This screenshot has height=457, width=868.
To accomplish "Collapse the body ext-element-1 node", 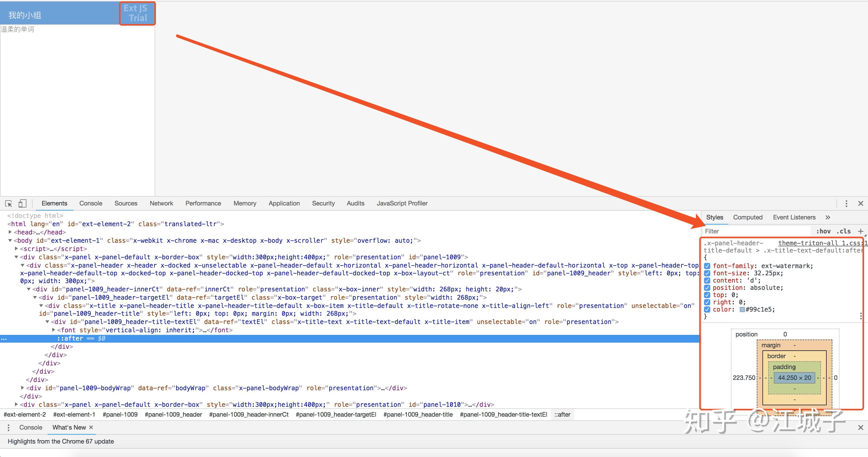I will pos(10,241).
